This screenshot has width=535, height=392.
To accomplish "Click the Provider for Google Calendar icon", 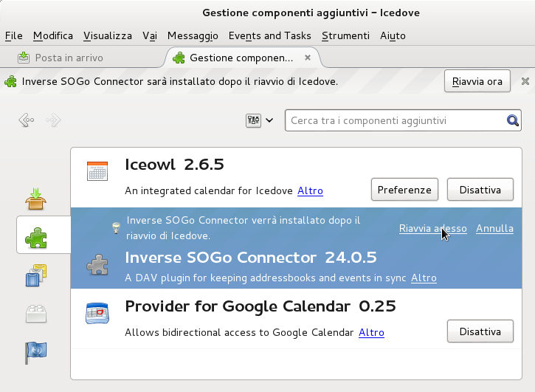I will tap(97, 313).
